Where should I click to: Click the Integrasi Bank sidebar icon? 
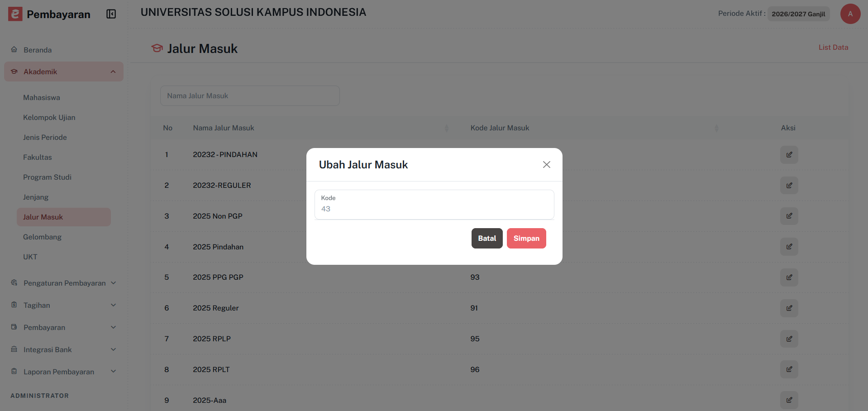coord(14,349)
